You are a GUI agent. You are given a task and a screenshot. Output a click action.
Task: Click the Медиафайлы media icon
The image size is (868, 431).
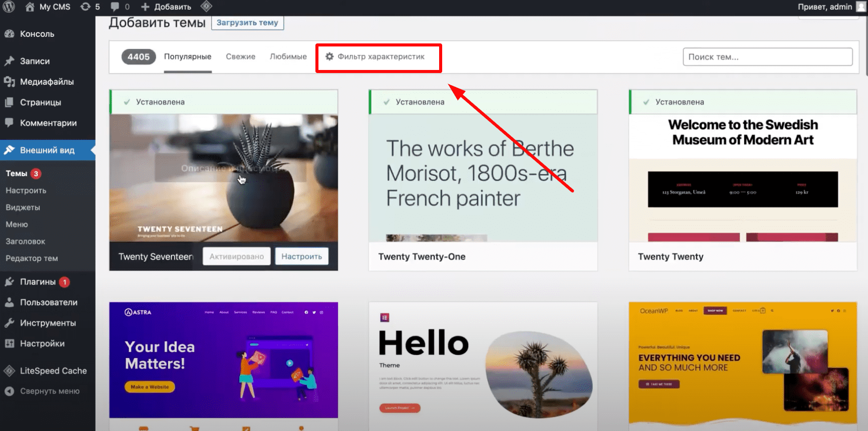tap(9, 82)
